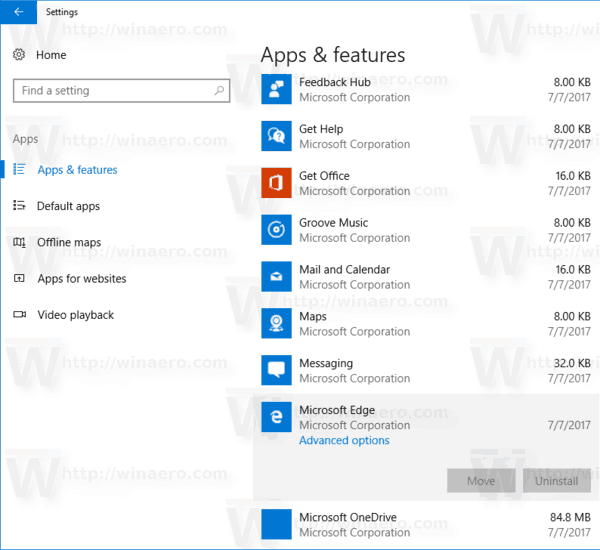
Task: Click the 84.8 MB size of OneDrive
Action: coord(570,517)
